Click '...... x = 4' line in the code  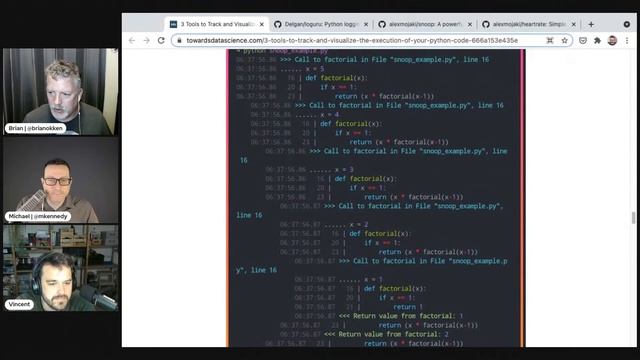pyautogui.click(x=316, y=114)
